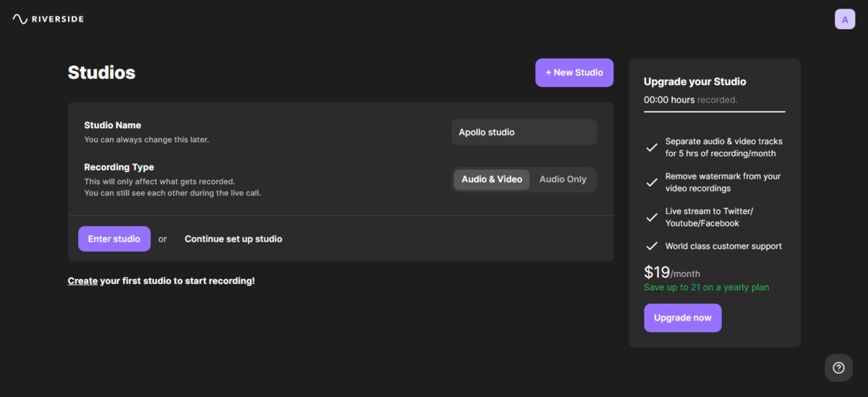Open the account avatar menu
Image resolution: width=868 pixels, height=397 pixels.
[845, 20]
